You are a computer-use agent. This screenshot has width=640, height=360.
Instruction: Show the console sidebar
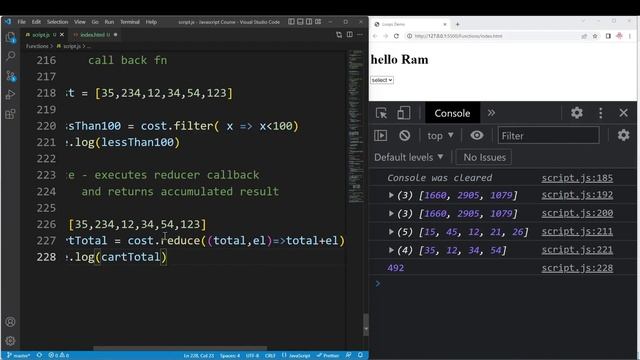(x=380, y=136)
